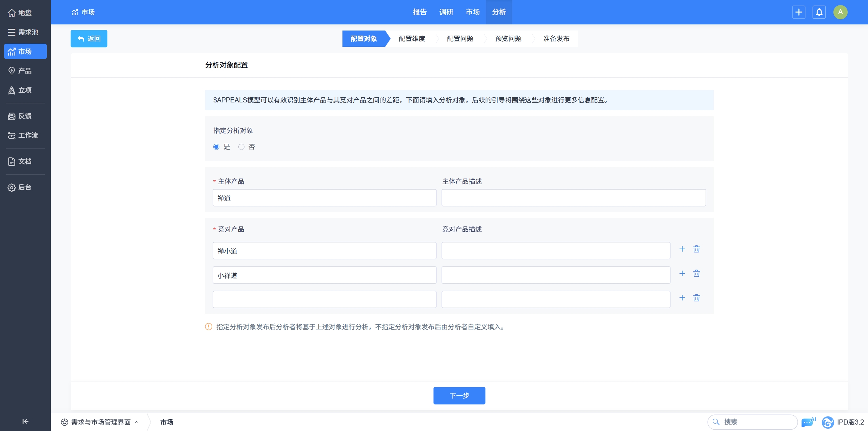Viewport: 868px width, 431px height.
Task: Add a row after the 小禅道 competitor
Action: [x=682, y=274]
